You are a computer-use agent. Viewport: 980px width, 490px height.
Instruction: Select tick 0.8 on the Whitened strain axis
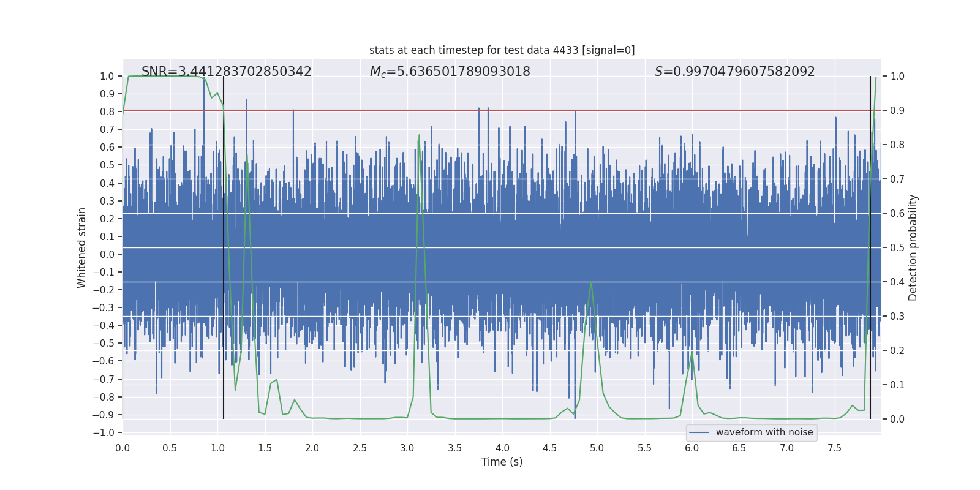pos(107,111)
